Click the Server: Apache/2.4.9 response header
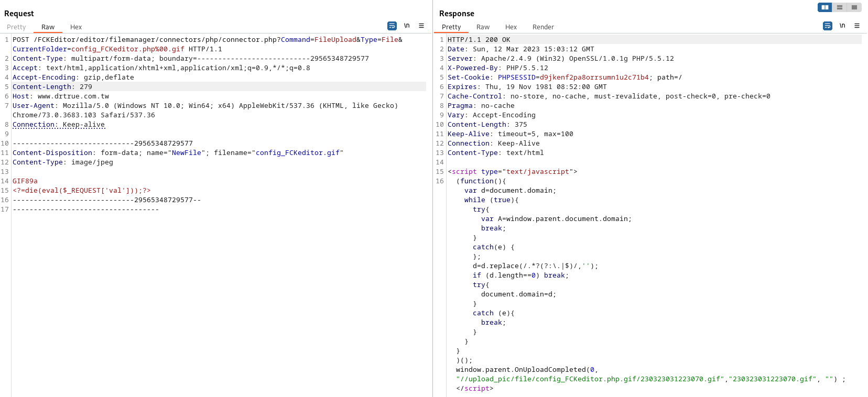Viewport: 868px width, 397px height. pos(561,59)
